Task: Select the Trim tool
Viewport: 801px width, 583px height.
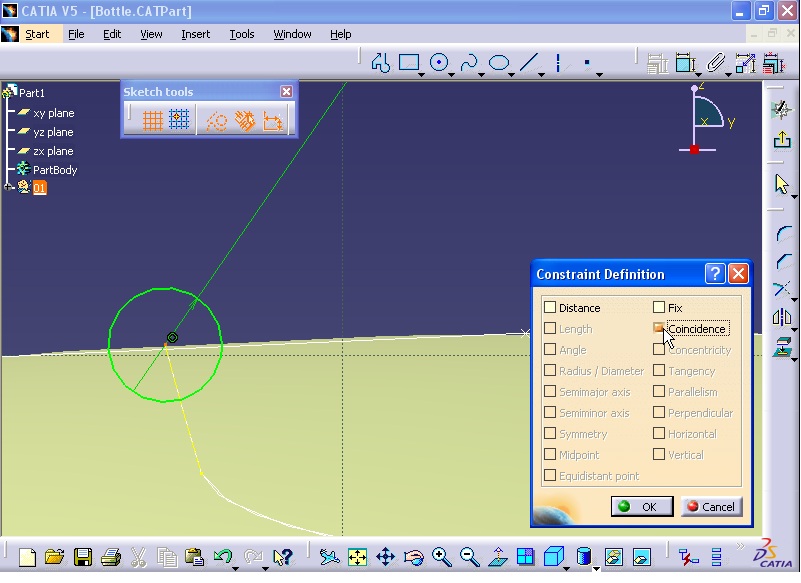Action: [781, 289]
